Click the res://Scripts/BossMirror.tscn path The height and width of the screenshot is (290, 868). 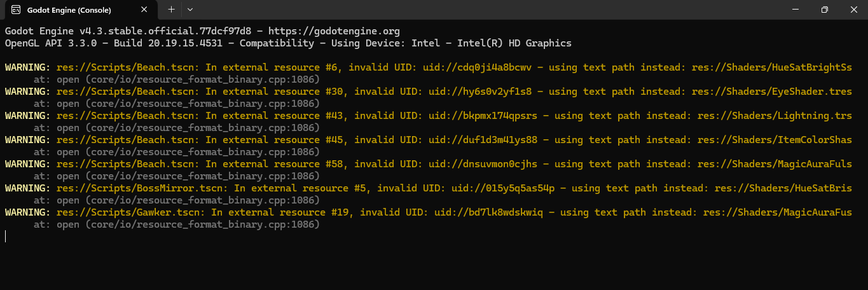point(142,188)
